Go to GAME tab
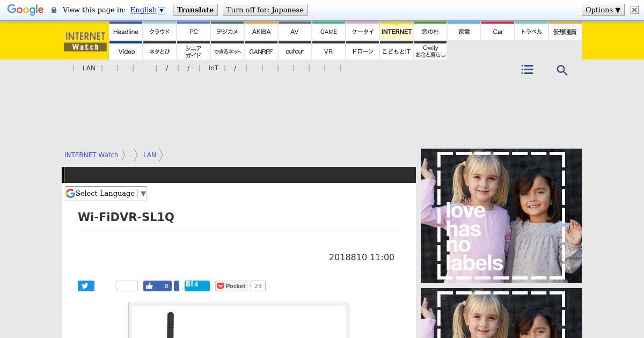Image resolution: width=644 pixels, height=338 pixels. [x=328, y=31]
